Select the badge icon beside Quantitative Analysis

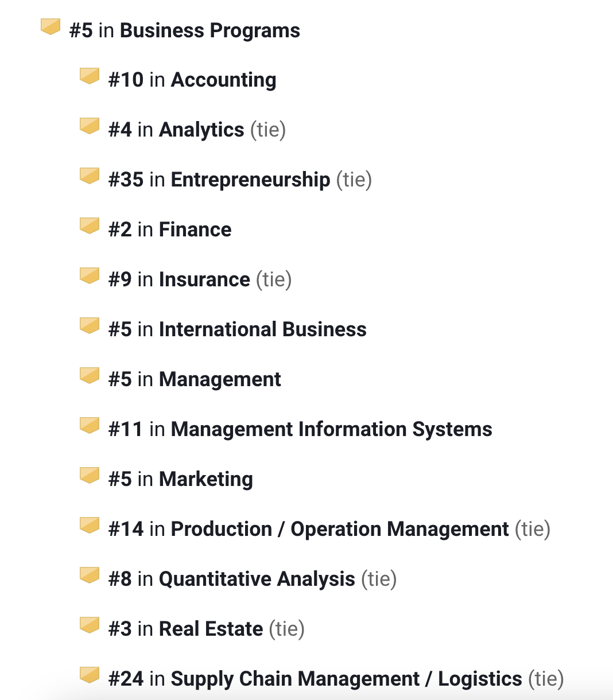tap(90, 575)
